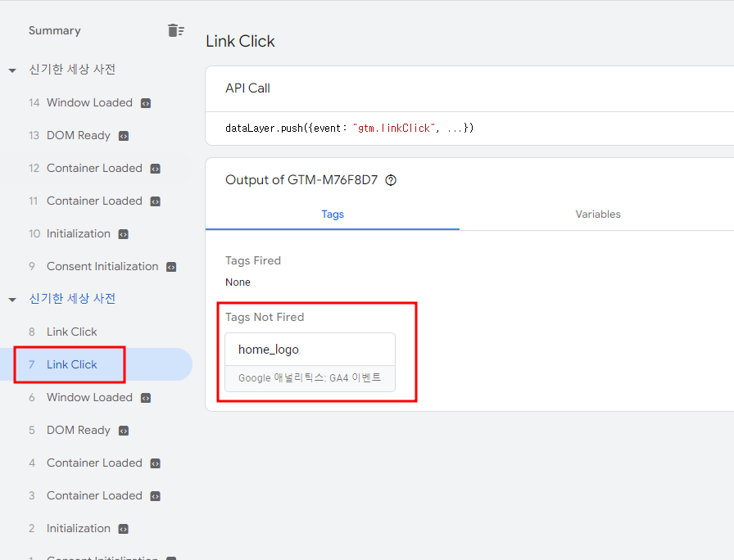Viewport: 734px width, 560px height.
Task: Click the code icon beside 3 Container Loaded
Action: [156, 496]
